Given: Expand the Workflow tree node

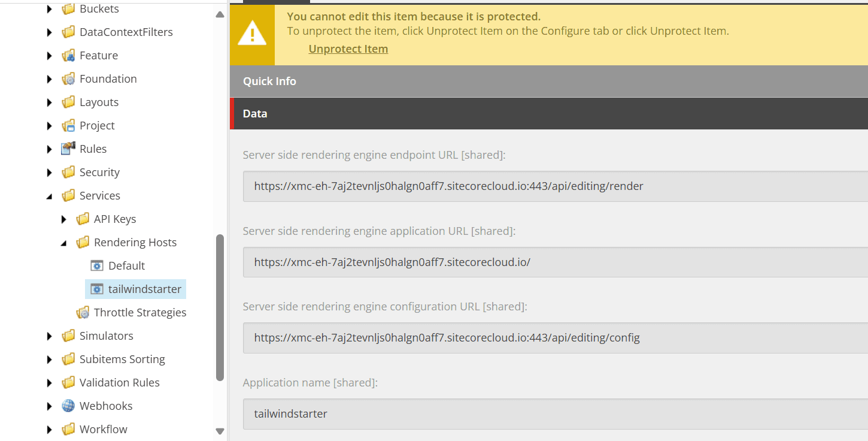Looking at the screenshot, I should 50,430.
